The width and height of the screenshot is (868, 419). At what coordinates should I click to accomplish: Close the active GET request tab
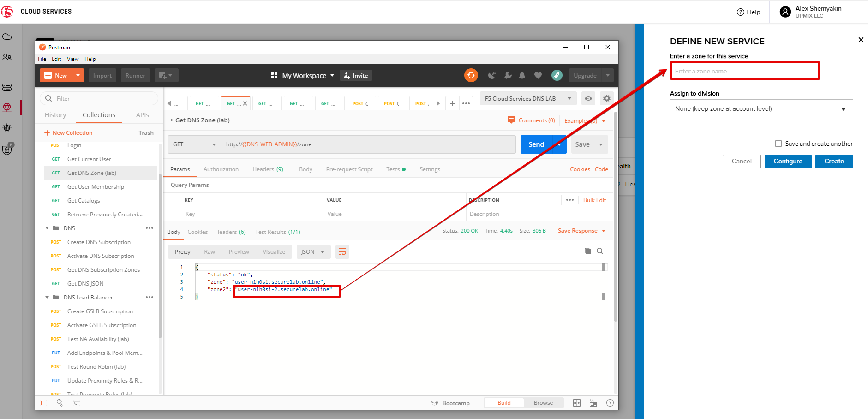coord(245,103)
